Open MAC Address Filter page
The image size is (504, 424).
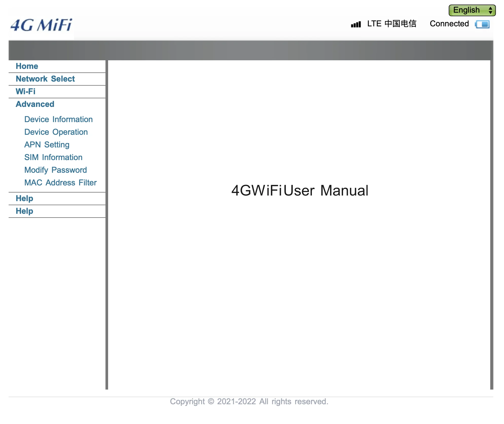(x=60, y=183)
